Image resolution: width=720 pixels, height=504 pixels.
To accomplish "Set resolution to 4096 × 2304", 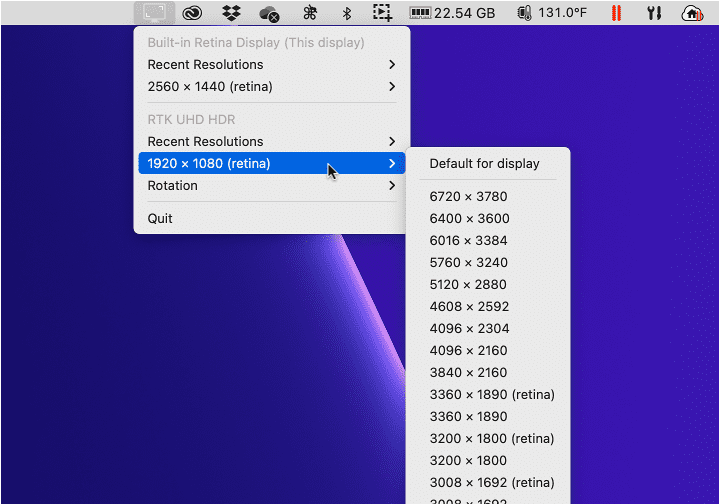I will pos(488,329).
